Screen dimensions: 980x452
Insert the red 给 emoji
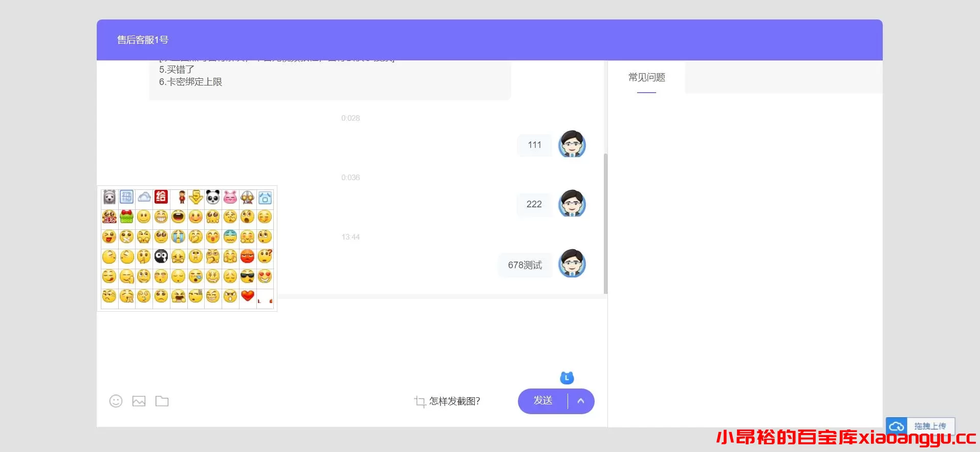(161, 197)
